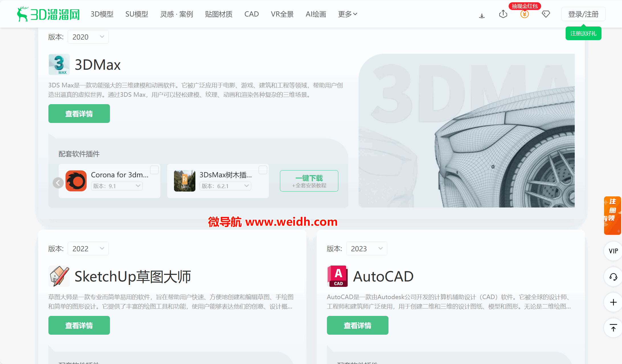The width and height of the screenshot is (622, 364).
Task: Click the Corona renderer plugin icon
Action: [x=76, y=181]
